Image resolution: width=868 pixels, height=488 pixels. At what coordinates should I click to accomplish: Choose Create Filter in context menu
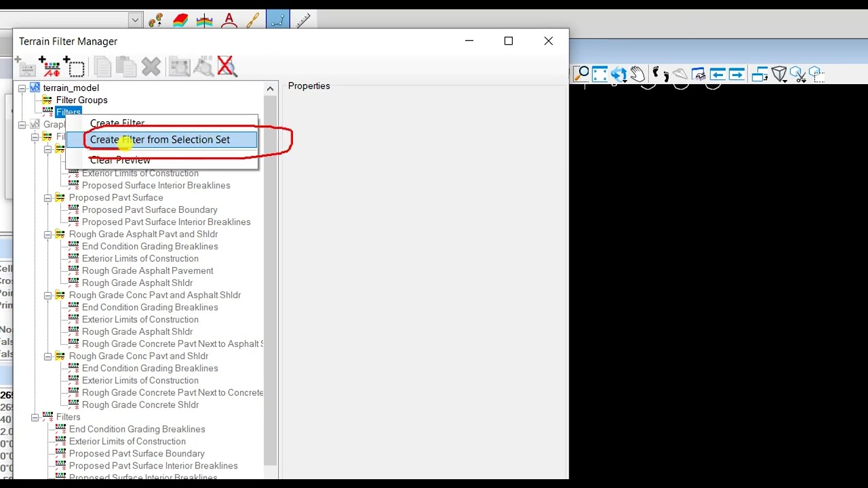click(x=161, y=123)
